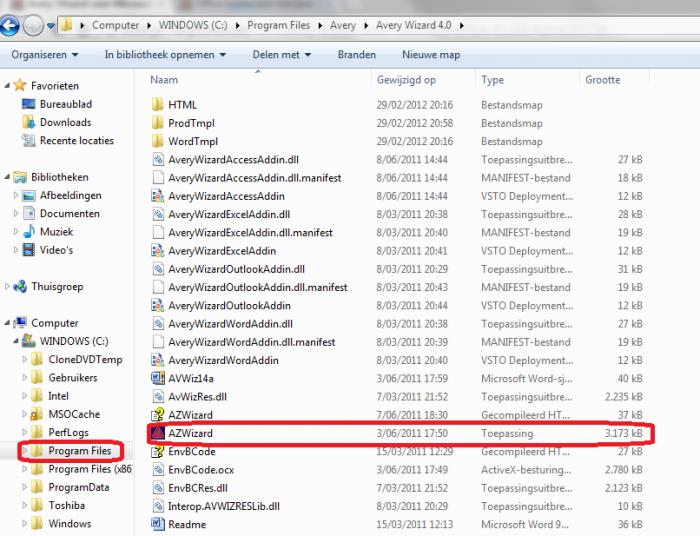
Task: Select Video's in the libraries tree
Action: point(56,250)
